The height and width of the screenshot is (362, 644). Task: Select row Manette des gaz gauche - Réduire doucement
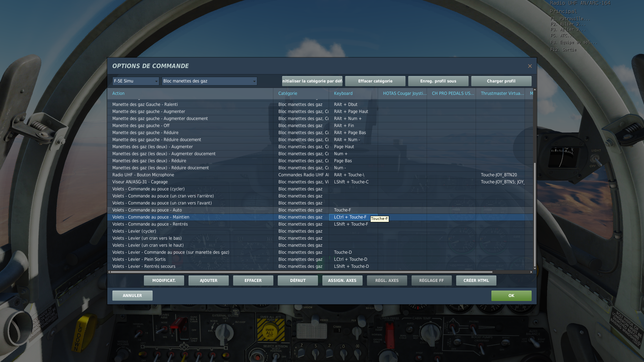pos(320,140)
